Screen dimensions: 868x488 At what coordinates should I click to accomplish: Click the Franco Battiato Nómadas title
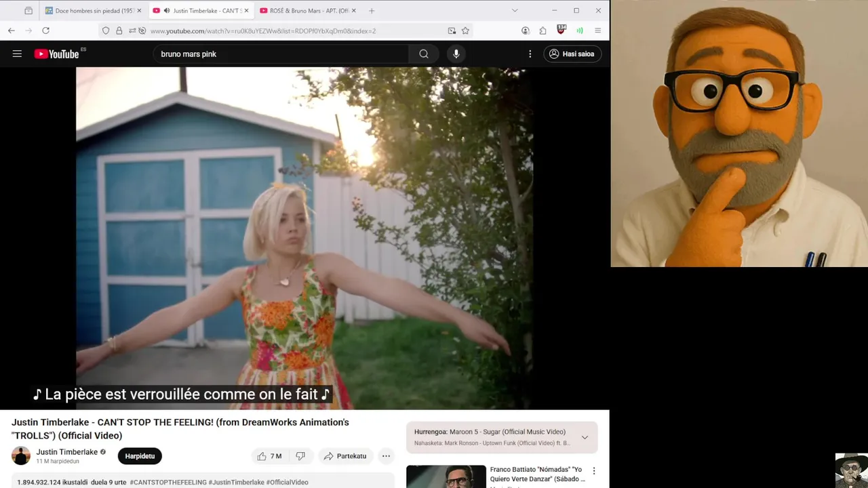click(x=538, y=474)
